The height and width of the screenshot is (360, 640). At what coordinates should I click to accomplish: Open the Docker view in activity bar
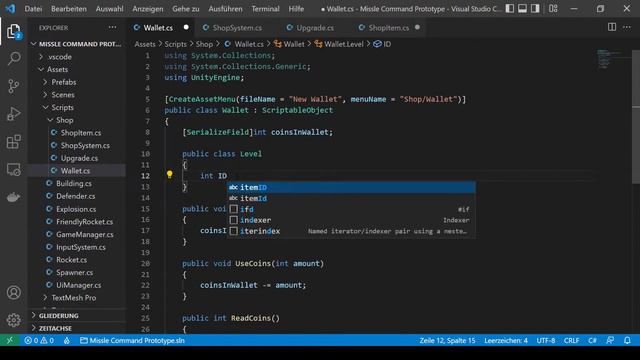click(13, 197)
